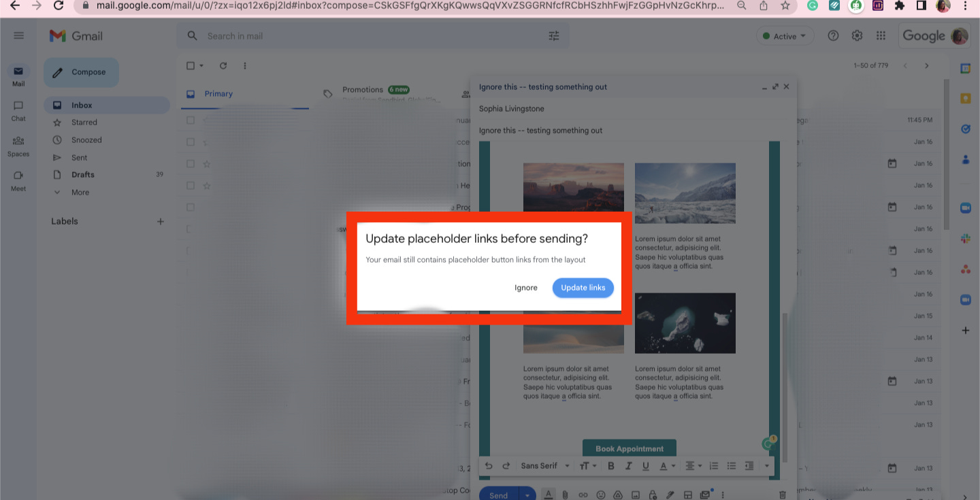Open the text size dropdown
Screen dimensions: 980x500
587,466
